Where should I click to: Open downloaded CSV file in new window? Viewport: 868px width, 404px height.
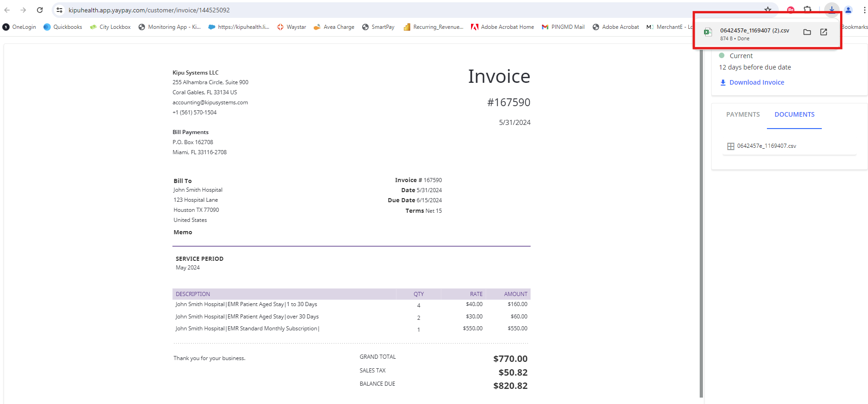(823, 32)
